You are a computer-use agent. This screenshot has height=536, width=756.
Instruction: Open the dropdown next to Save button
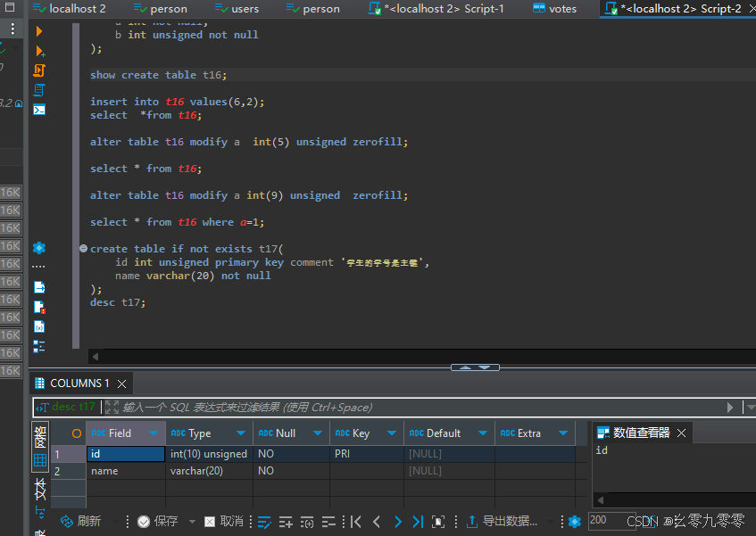click(x=192, y=521)
